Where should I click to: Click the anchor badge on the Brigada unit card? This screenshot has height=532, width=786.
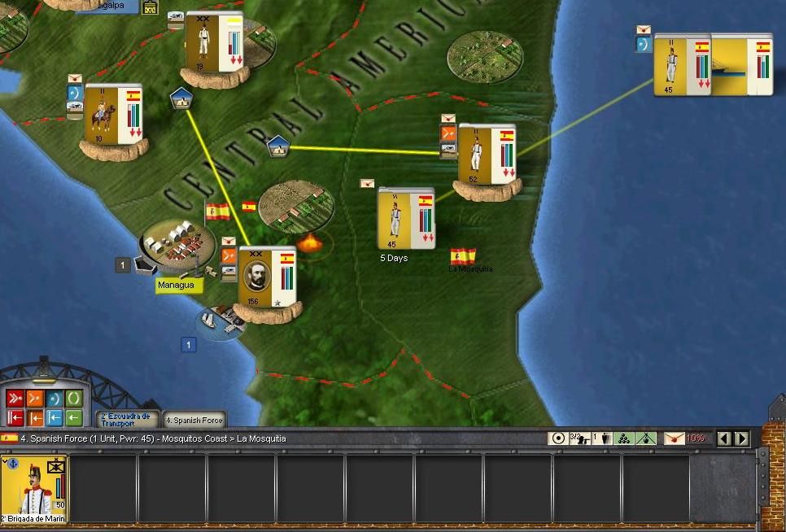(12, 464)
